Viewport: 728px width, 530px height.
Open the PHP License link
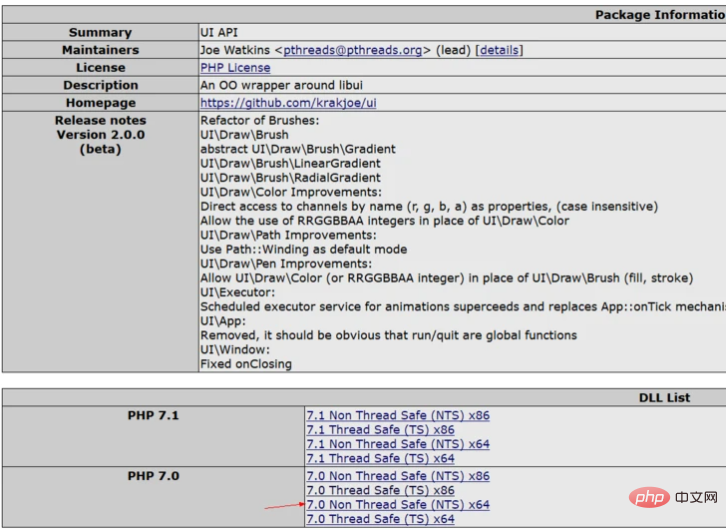coord(235,68)
